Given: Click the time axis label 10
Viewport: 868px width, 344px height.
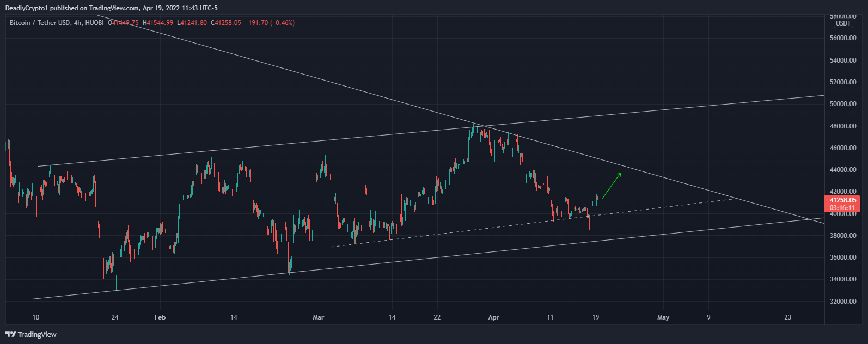Looking at the screenshot, I should coord(35,317).
